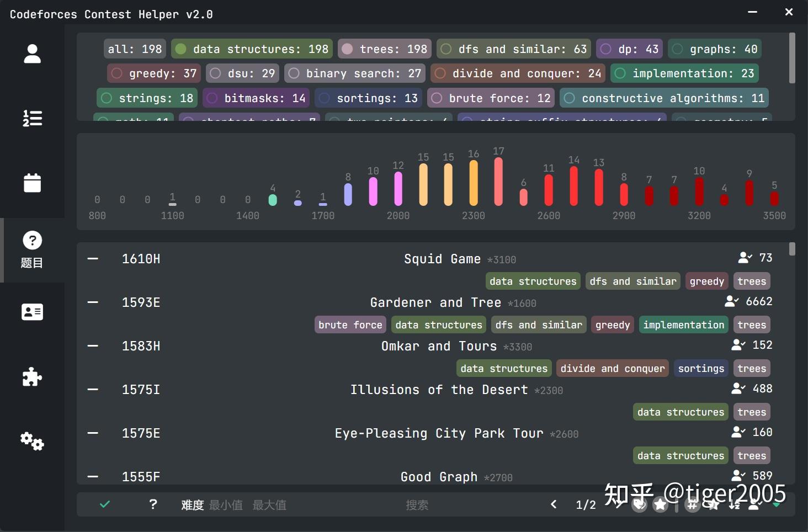
Task: Click the previous page chevron near 1/2
Action: tap(554, 504)
